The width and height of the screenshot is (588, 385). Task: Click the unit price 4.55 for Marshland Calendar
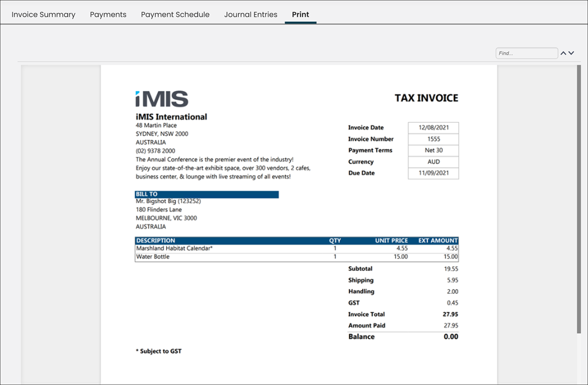402,249
